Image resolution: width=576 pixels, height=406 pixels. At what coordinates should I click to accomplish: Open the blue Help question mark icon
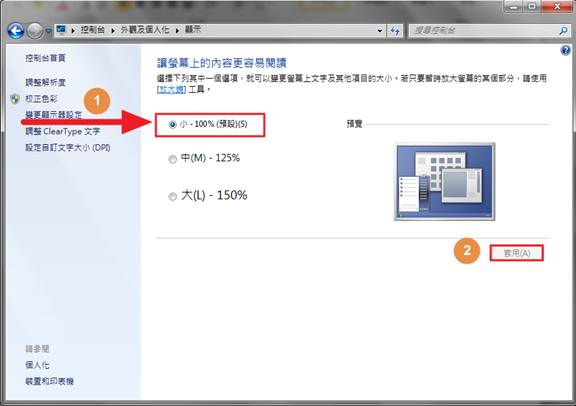565,51
